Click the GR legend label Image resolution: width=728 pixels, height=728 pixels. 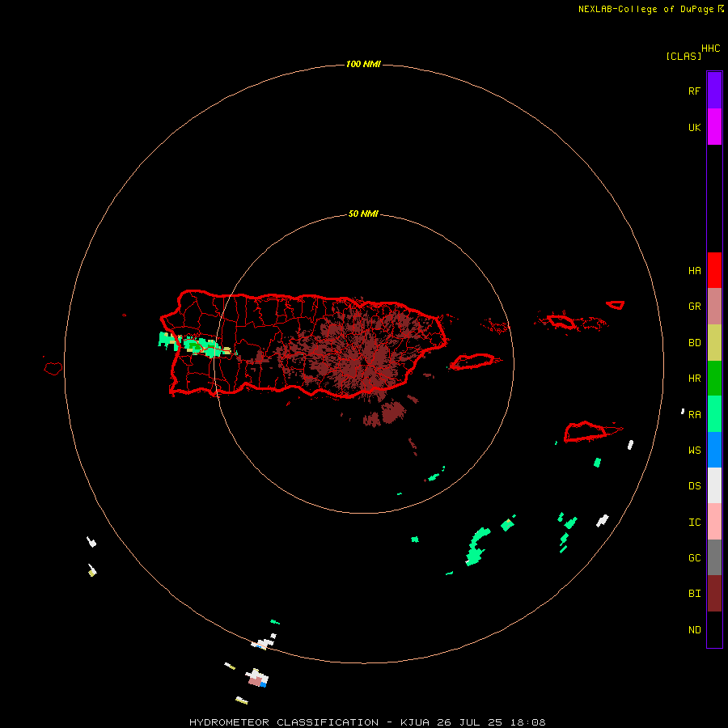[694, 307]
